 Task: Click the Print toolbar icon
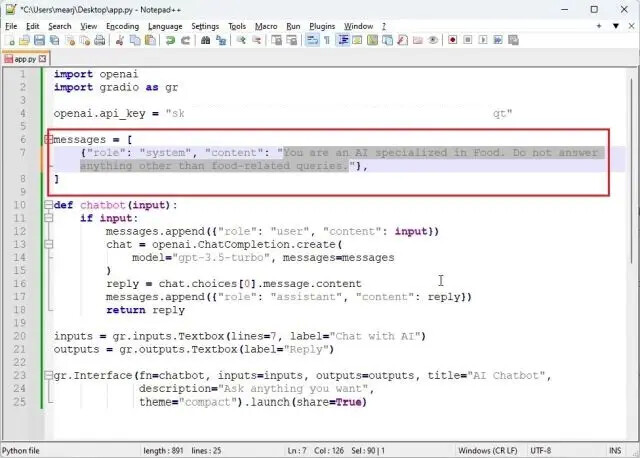pyautogui.click(x=99, y=40)
